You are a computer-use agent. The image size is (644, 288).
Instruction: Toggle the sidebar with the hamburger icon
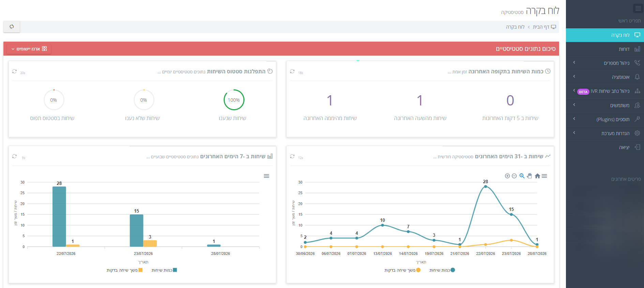(x=638, y=8)
